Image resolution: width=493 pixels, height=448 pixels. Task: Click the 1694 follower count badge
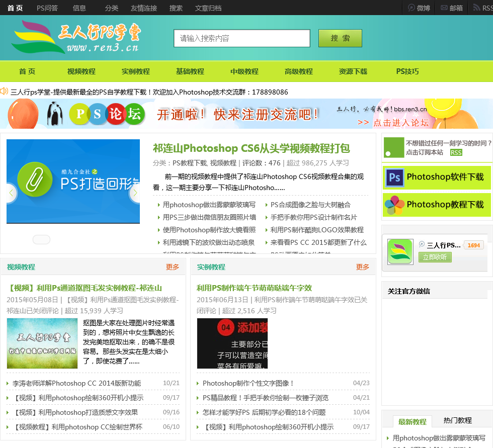[x=473, y=245]
